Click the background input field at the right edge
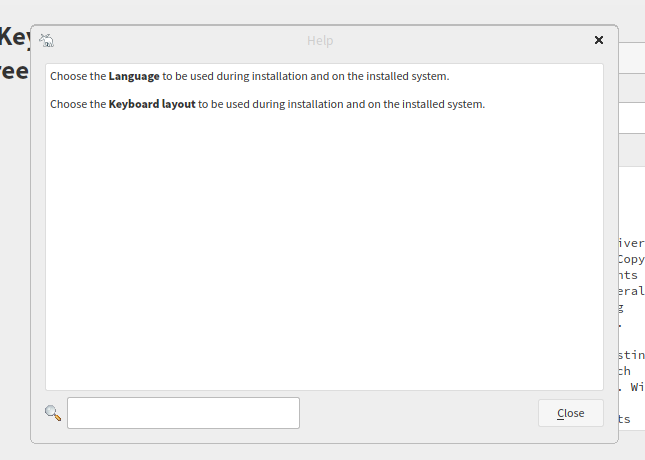 pyautogui.click(x=632, y=118)
